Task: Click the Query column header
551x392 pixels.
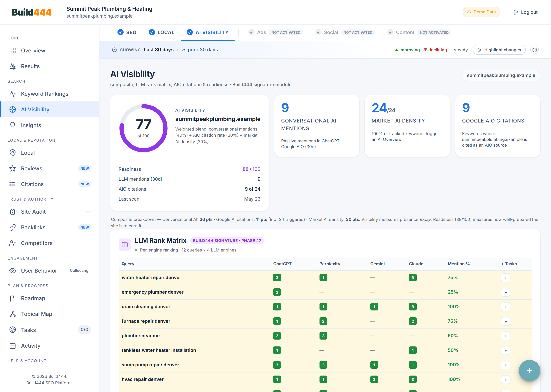Action: pos(128,264)
